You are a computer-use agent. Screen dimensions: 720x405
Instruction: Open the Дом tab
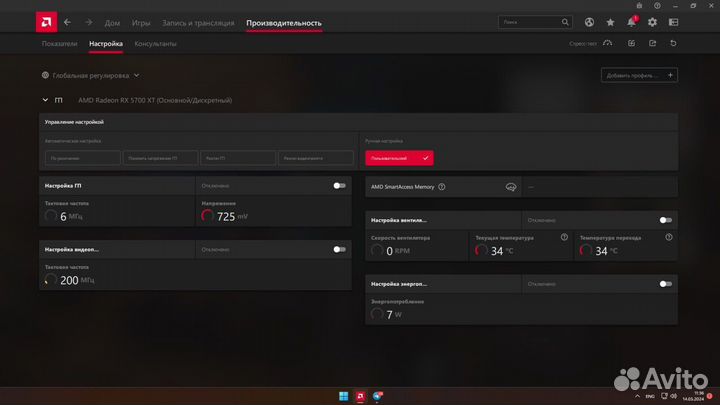pyautogui.click(x=112, y=22)
